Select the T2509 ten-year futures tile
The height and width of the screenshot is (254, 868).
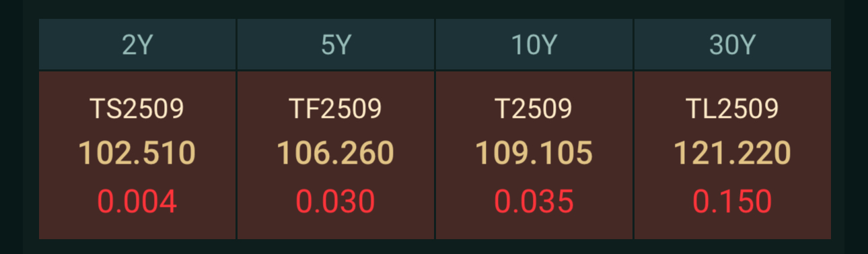coord(534,155)
